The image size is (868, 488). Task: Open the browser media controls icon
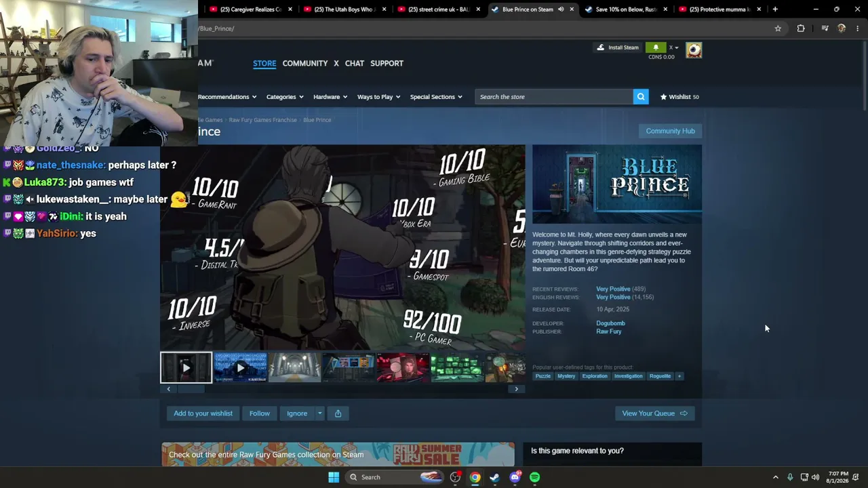(x=825, y=28)
